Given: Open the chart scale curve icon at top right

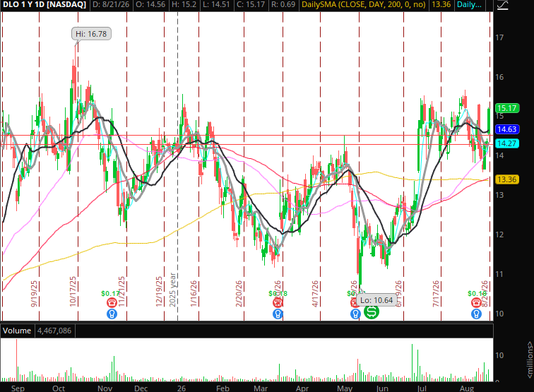Looking at the screenshot, I should pos(503,5).
